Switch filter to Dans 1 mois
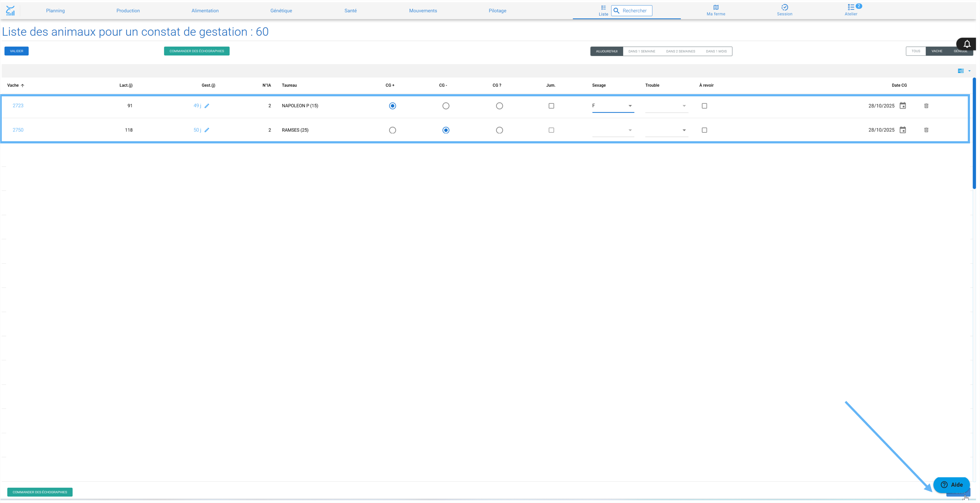 click(716, 51)
